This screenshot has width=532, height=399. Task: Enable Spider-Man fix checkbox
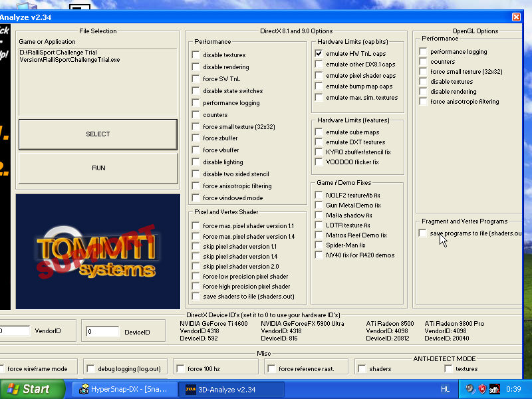click(x=319, y=245)
